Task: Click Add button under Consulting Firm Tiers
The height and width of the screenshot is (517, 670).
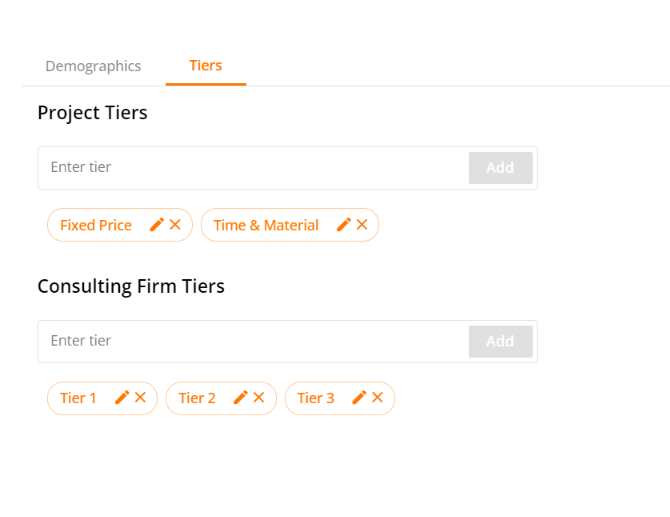Action: tap(500, 341)
